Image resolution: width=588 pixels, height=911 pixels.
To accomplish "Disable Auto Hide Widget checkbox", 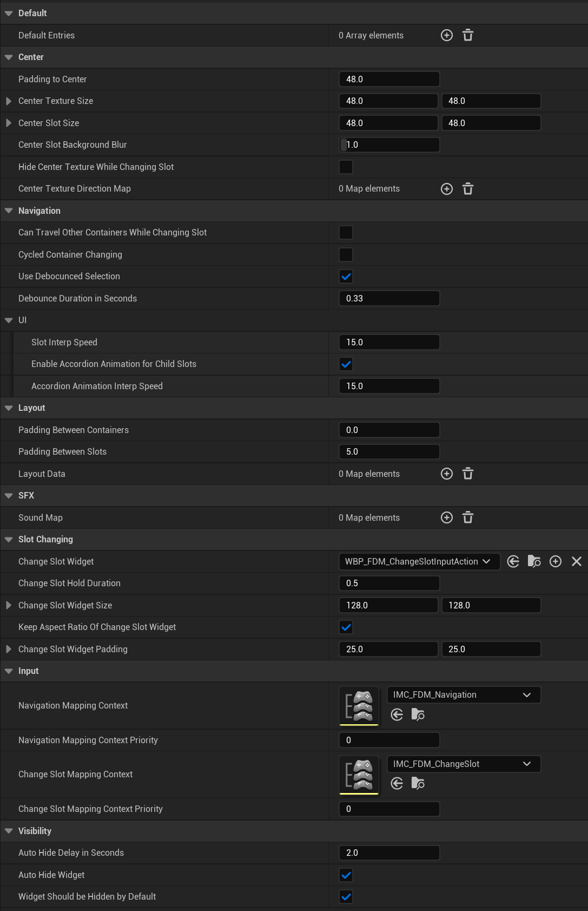I will [x=346, y=875].
